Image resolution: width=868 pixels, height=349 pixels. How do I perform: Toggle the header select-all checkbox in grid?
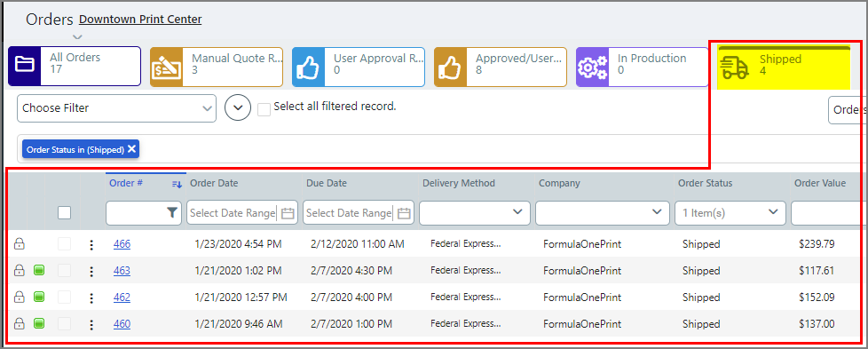pyautogui.click(x=64, y=213)
